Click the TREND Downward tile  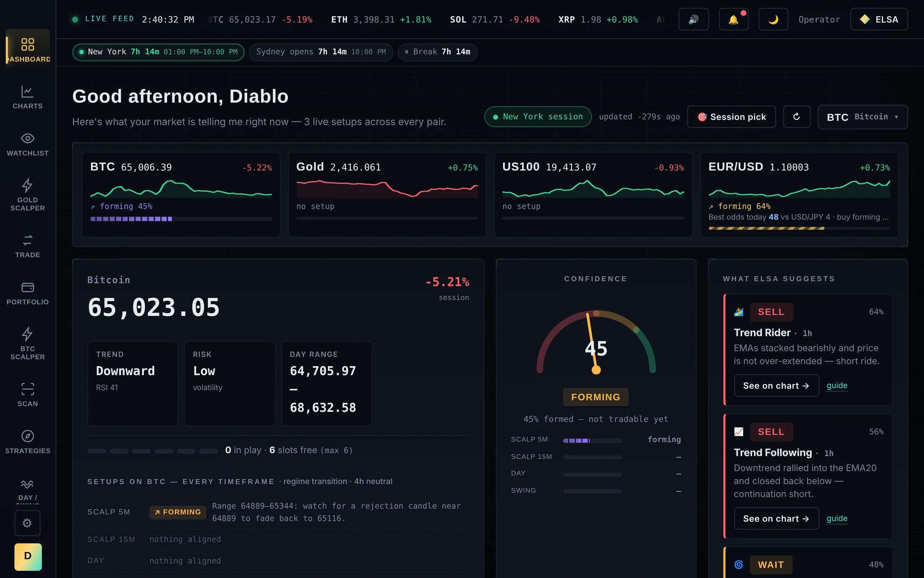click(133, 383)
